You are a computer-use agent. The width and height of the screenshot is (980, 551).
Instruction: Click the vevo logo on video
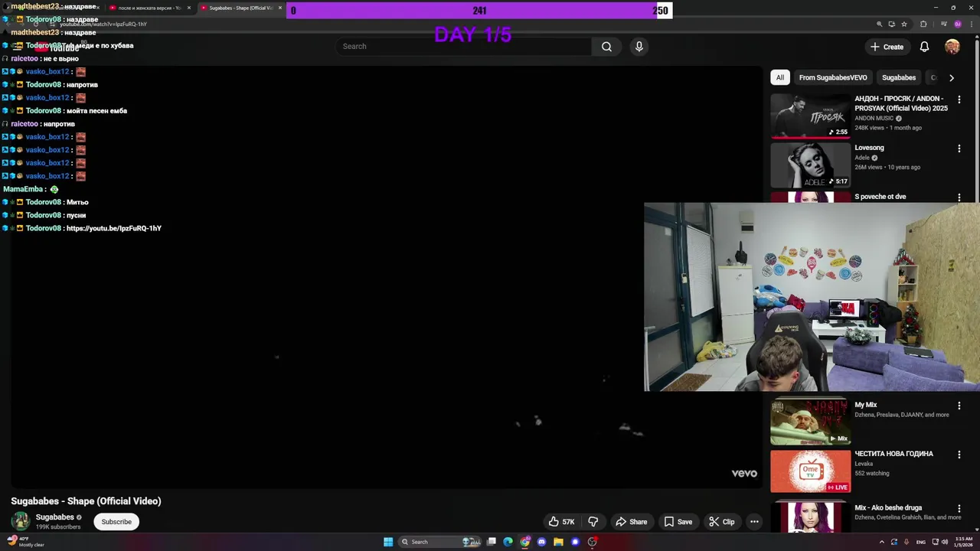point(744,474)
